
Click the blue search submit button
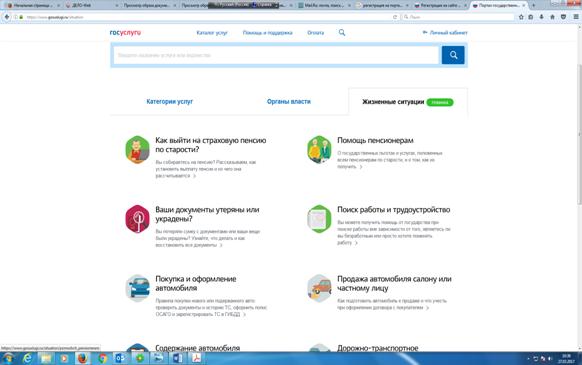(x=453, y=55)
